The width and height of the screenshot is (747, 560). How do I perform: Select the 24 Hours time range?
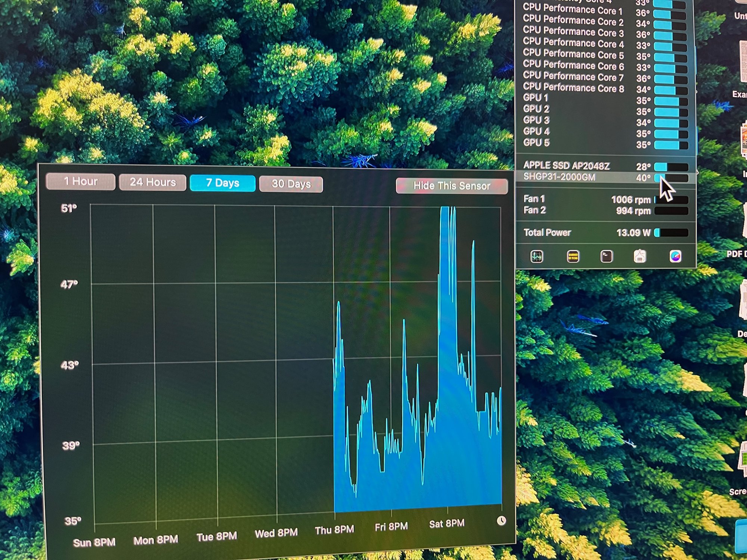coord(153,182)
